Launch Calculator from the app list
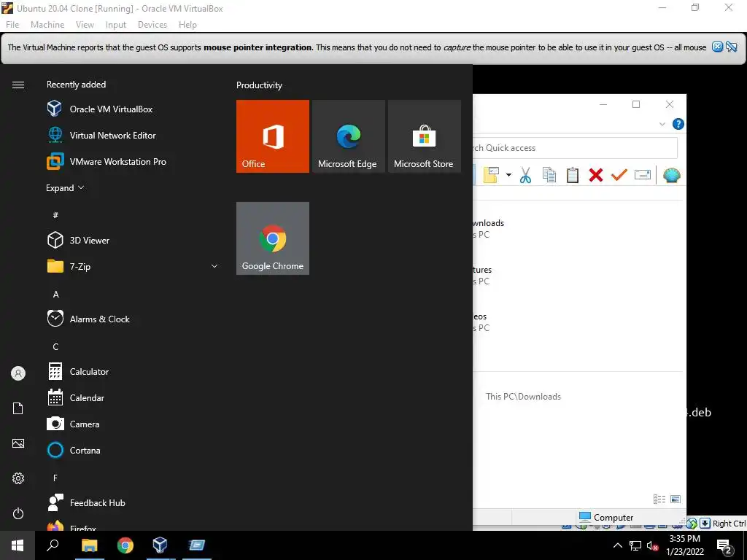 pyautogui.click(x=78, y=371)
